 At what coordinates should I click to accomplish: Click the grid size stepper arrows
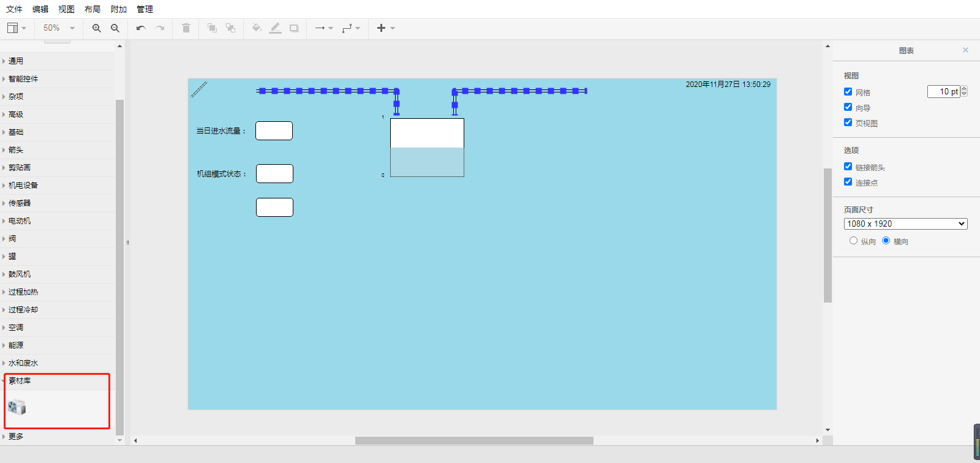pos(964,91)
